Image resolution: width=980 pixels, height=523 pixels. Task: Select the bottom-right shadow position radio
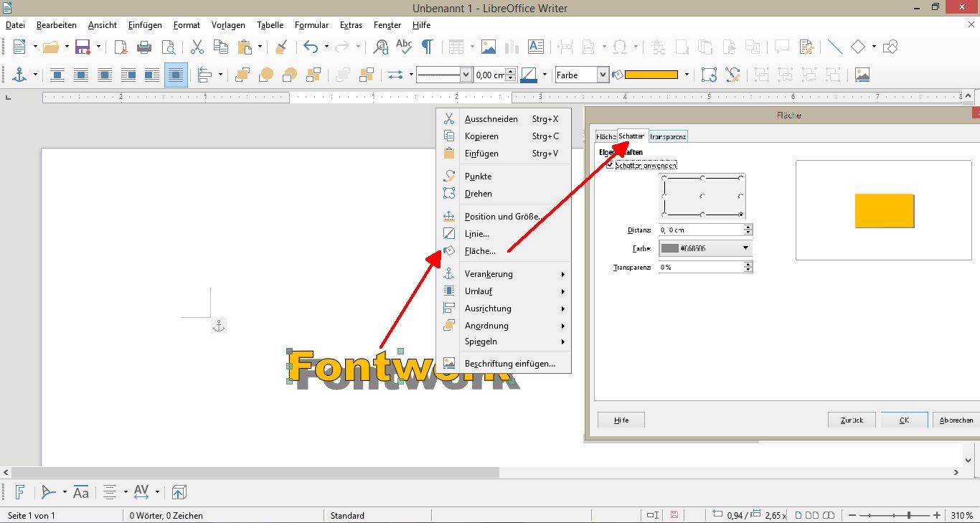click(x=740, y=215)
